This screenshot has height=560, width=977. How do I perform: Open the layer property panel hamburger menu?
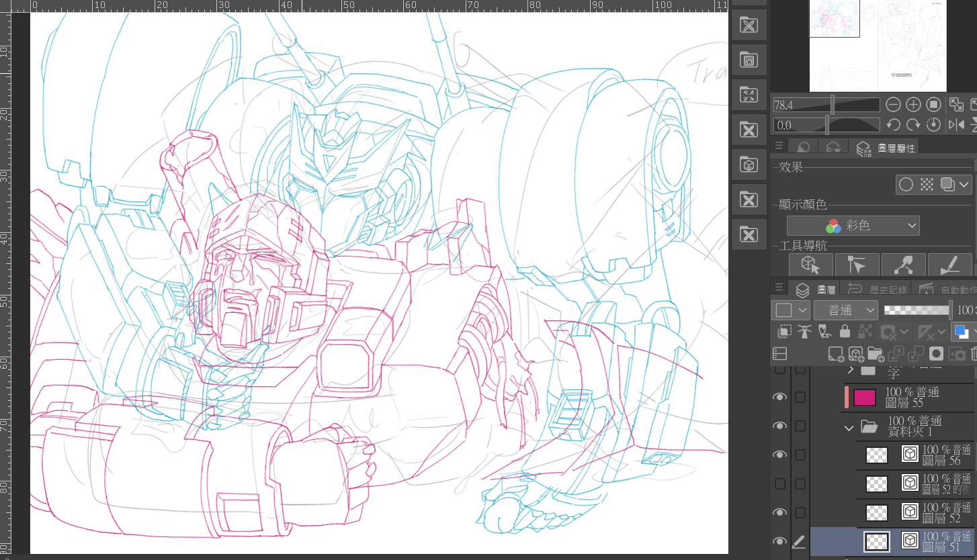point(779,146)
